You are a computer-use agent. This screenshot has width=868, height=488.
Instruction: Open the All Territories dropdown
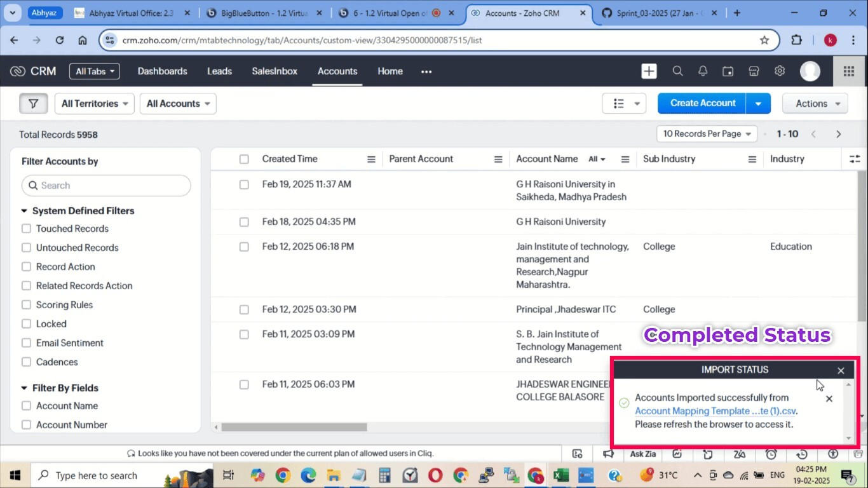click(95, 104)
